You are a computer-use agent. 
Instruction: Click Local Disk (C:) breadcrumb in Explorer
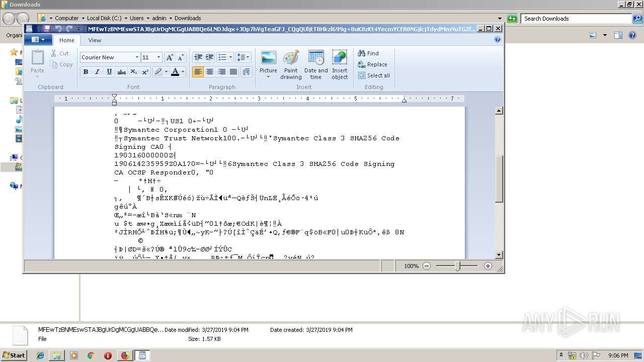pyautogui.click(x=104, y=18)
